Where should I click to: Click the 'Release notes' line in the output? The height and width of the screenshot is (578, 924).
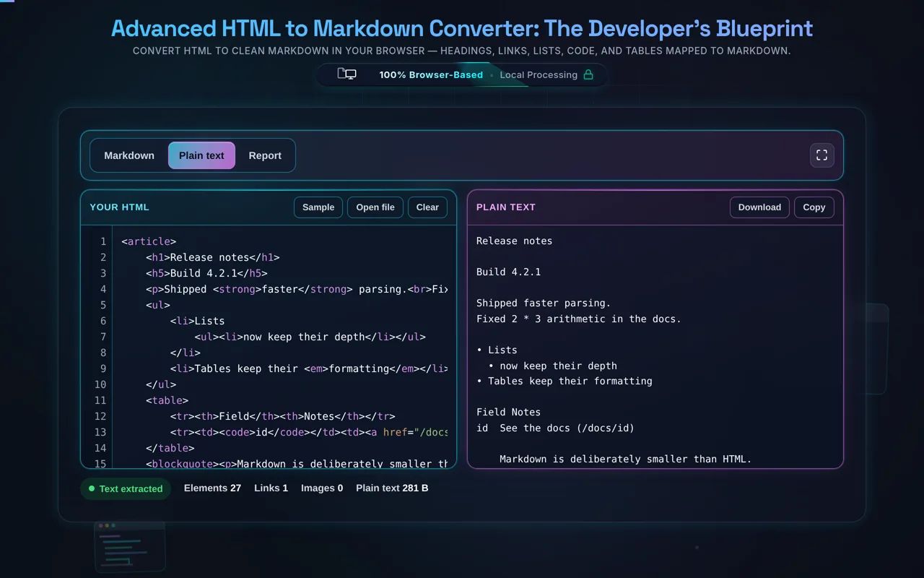pyautogui.click(x=514, y=241)
